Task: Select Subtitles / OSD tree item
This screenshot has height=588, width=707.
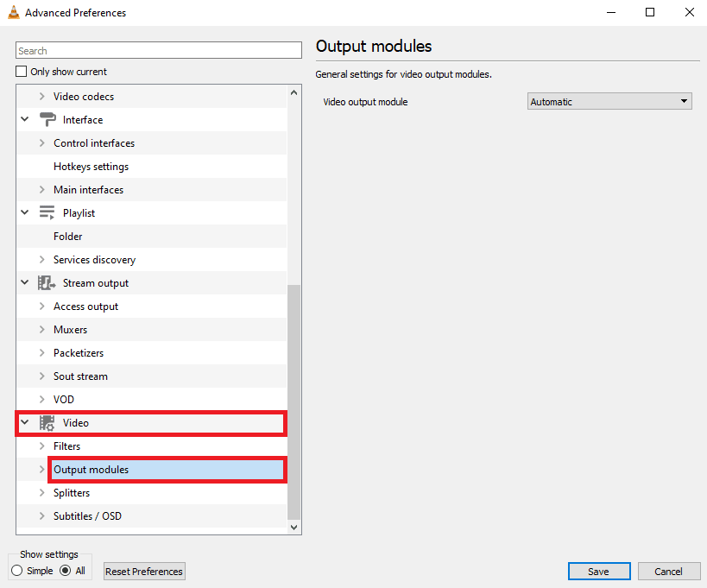Action: (x=87, y=515)
